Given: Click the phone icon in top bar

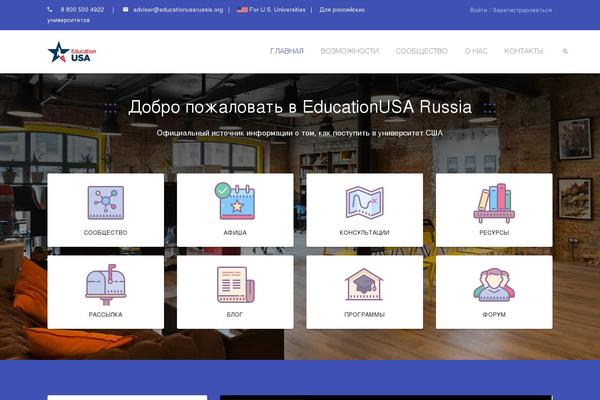Looking at the screenshot, I should (x=50, y=10).
